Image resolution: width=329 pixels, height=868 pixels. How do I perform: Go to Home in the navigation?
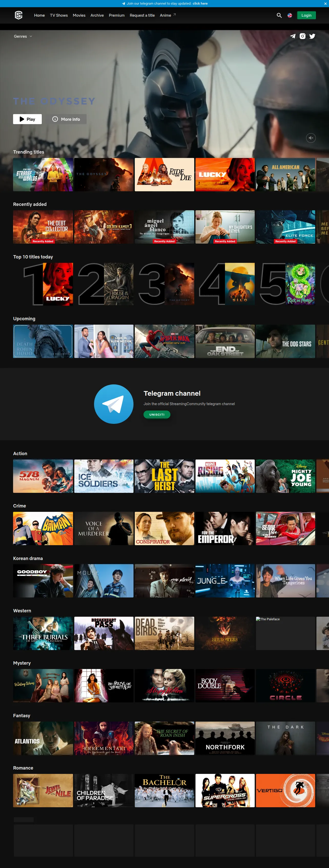pos(39,15)
